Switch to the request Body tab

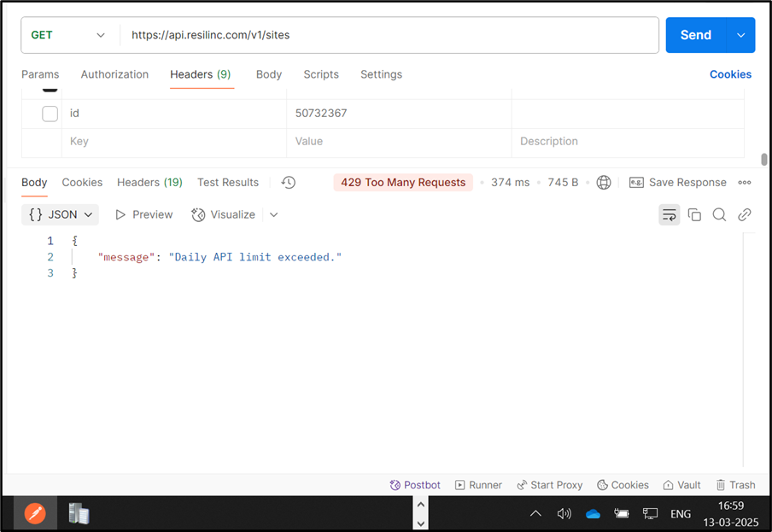point(269,74)
